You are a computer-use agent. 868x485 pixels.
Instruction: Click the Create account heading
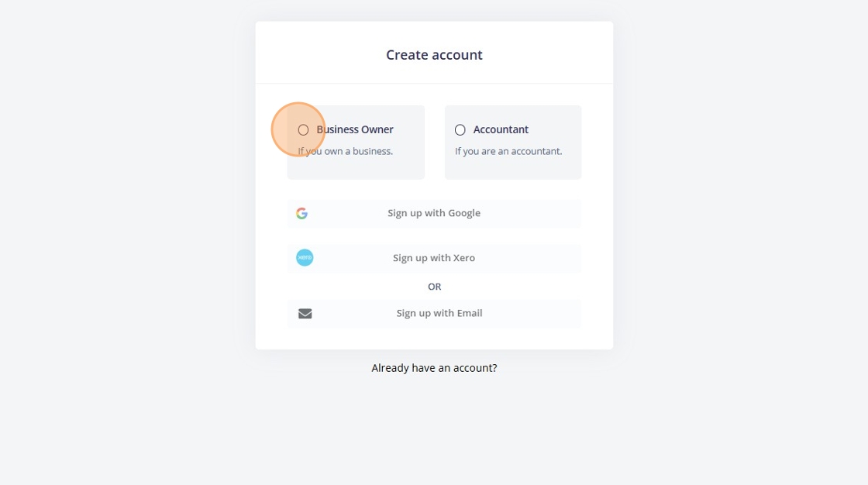[x=434, y=55]
